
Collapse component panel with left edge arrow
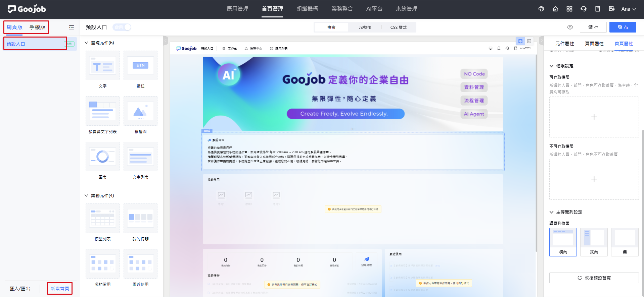point(166,41)
